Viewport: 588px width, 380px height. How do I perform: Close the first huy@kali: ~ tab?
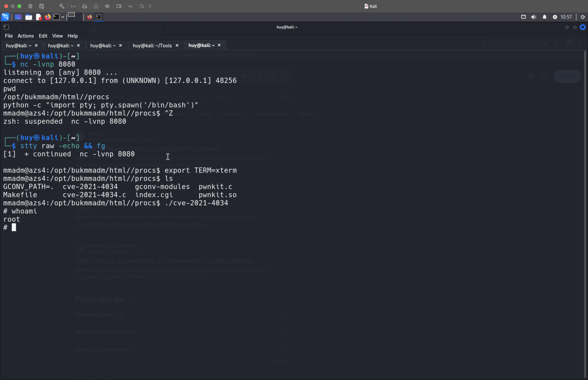tap(36, 45)
